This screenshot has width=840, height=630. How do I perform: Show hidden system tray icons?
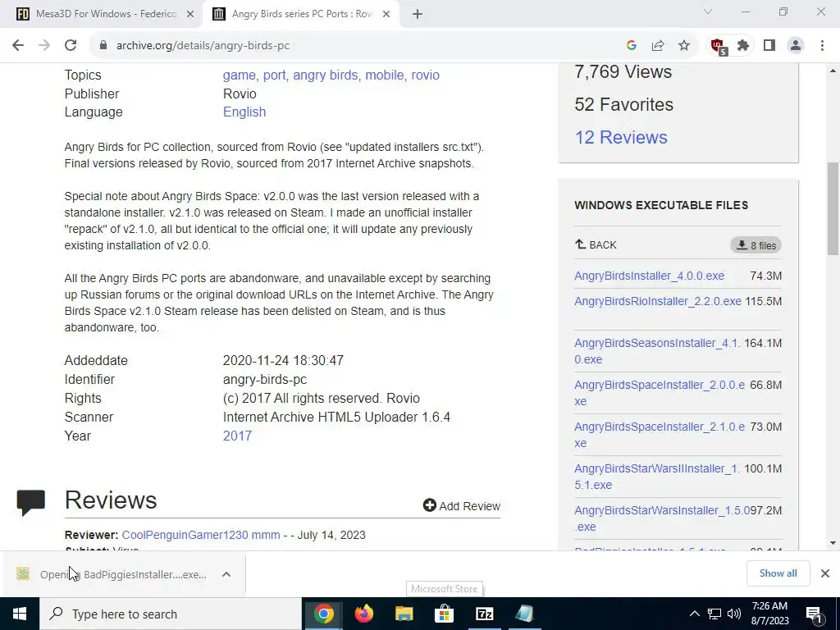coord(694,614)
